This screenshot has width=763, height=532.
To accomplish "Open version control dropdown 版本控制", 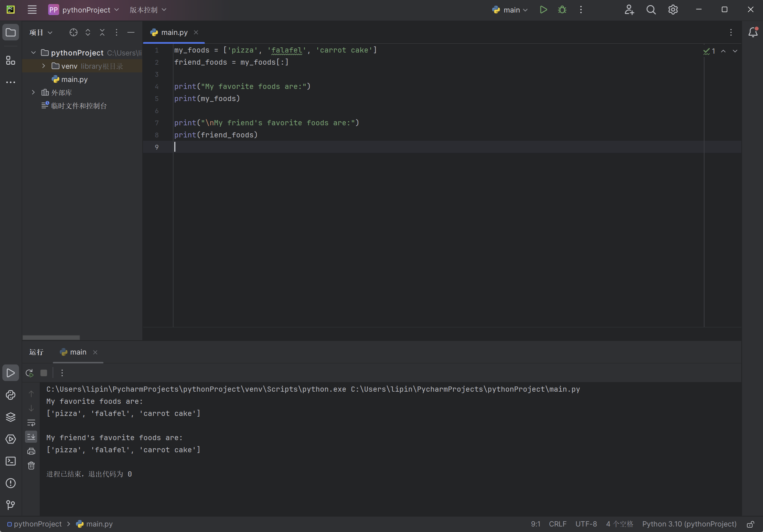I will (148, 10).
